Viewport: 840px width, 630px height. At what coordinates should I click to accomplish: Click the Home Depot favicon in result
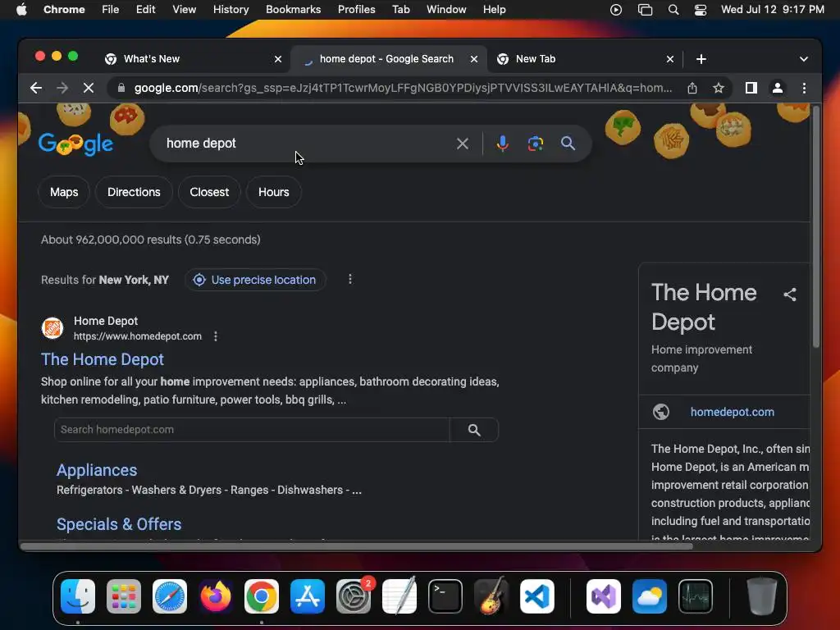pos(52,328)
